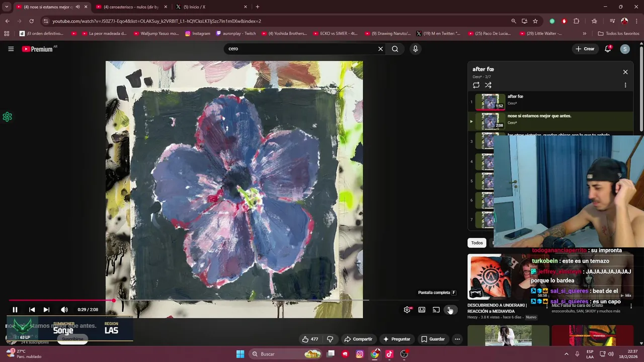
Task: Start voice search with microphone
Action: click(x=415, y=49)
